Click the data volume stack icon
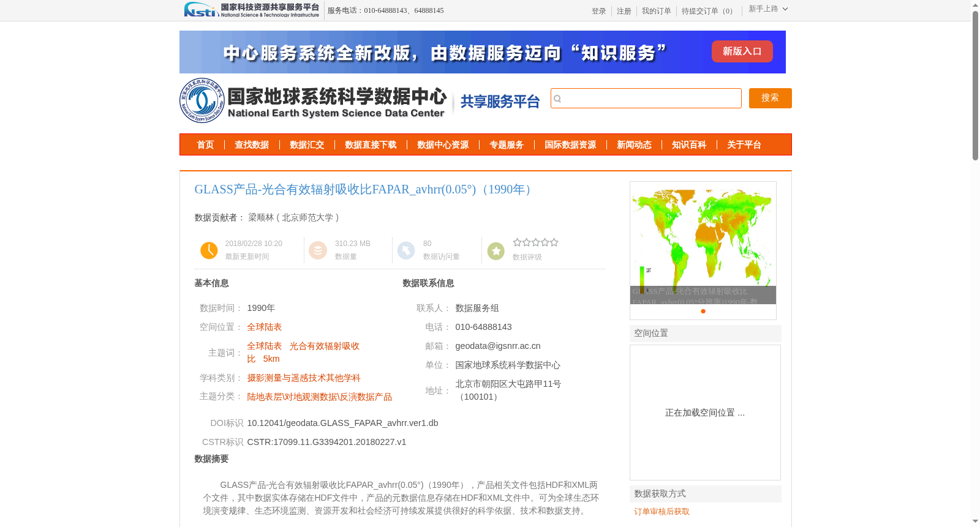Image resolution: width=980 pixels, height=527 pixels. 318,250
